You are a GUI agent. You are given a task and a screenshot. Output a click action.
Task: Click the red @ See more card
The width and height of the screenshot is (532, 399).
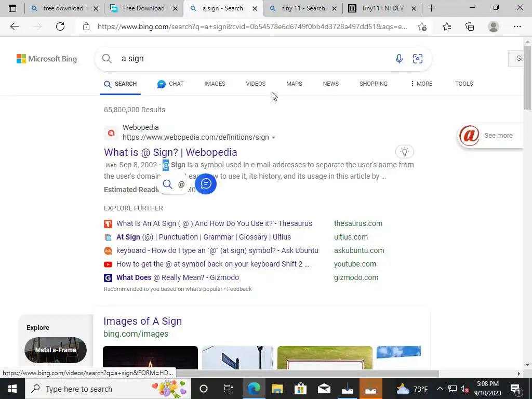coord(490,136)
